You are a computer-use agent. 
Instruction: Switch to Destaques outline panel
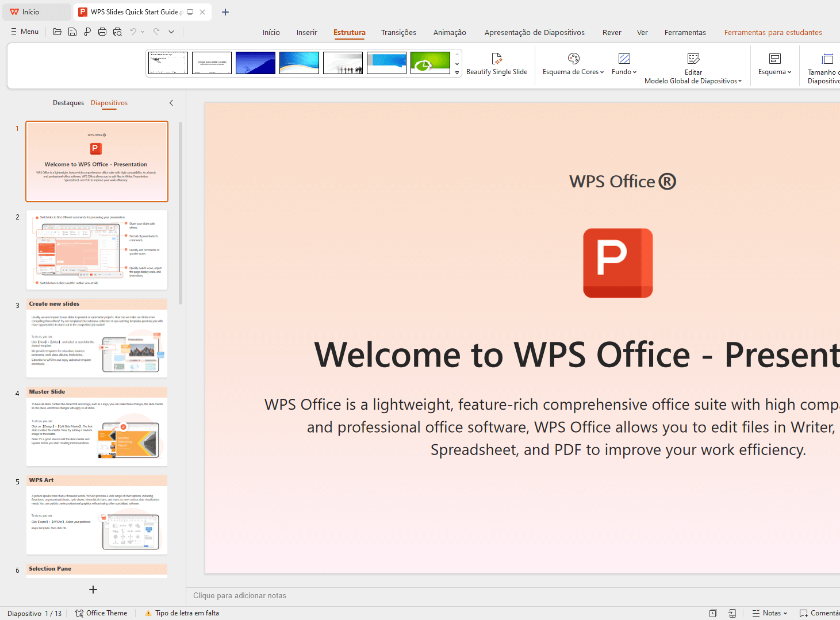[x=68, y=103]
